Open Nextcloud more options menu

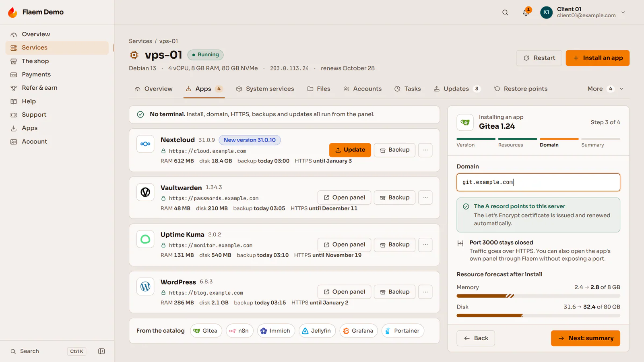coord(425,150)
